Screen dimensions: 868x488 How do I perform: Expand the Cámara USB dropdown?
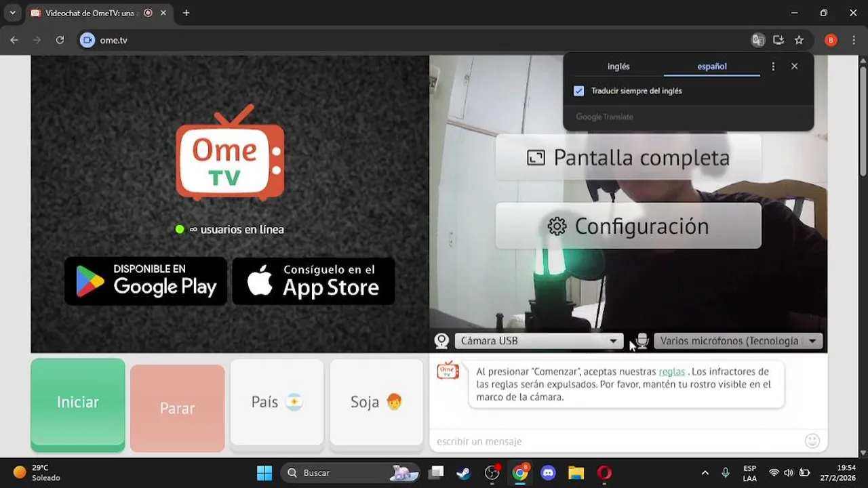point(538,341)
